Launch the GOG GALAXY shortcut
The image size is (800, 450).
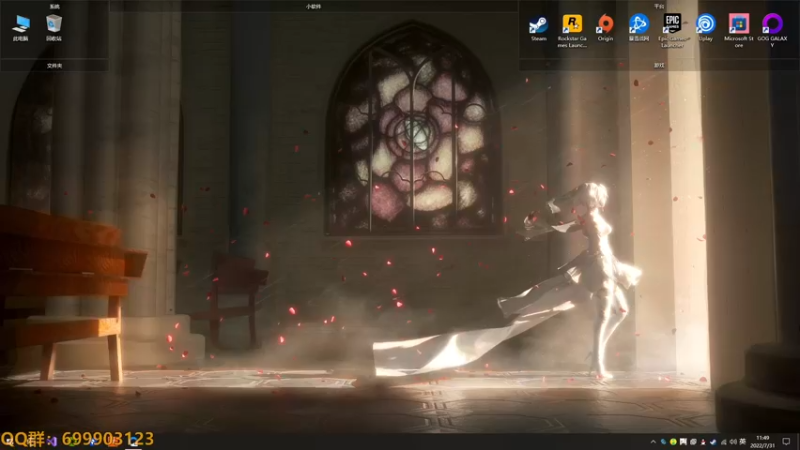[x=772, y=31]
